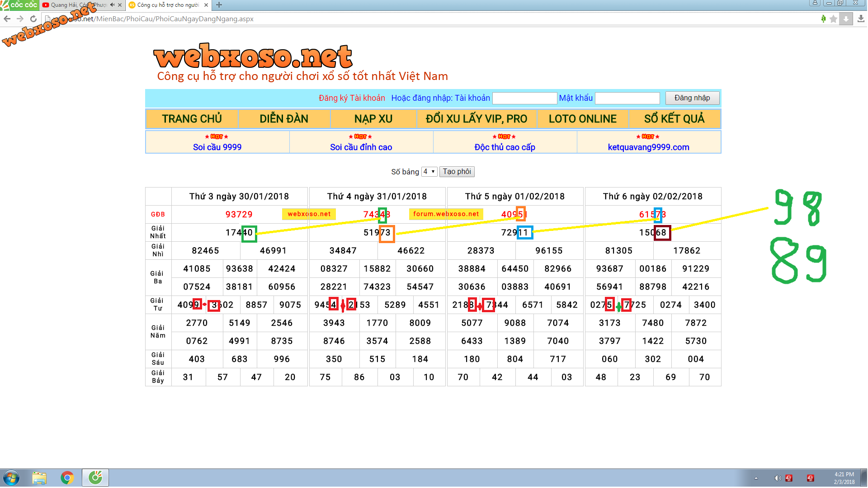The height and width of the screenshot is (488, 868).
Task: Select the Công cụ hỗ trợ tab
Action: [x=167, y=5]
